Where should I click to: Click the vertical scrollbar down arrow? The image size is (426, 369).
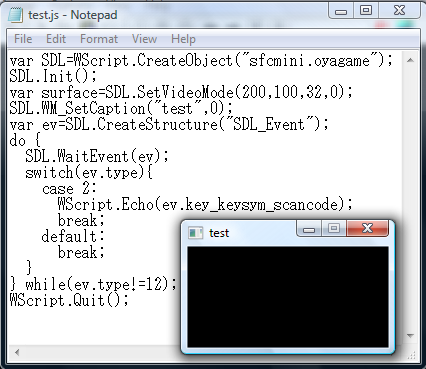click(411, 335)
